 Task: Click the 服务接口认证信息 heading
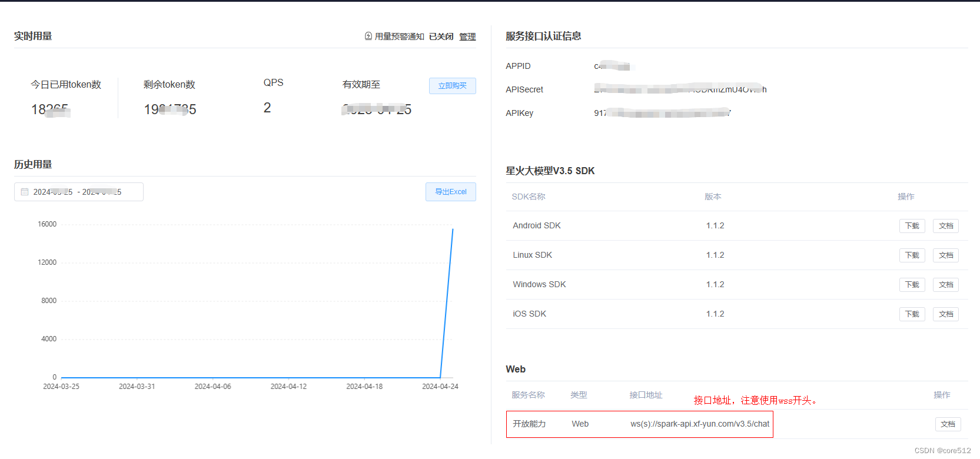(x=543, y=36)
